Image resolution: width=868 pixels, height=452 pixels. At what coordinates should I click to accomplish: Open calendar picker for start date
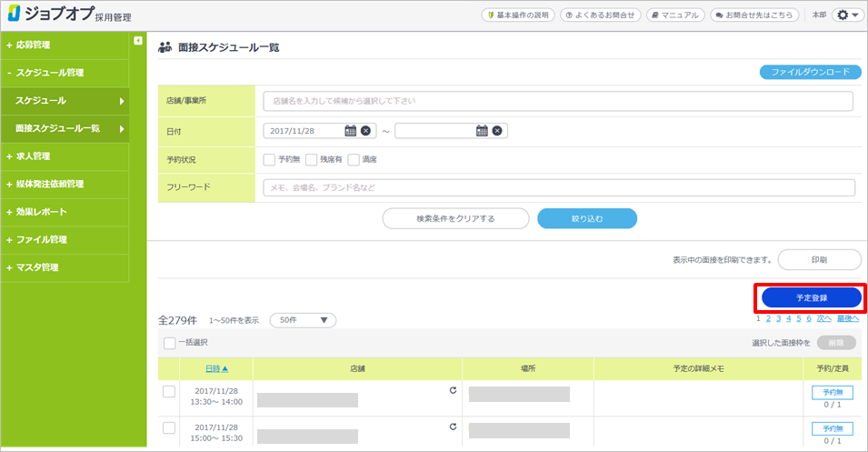[x=351, y=131]
